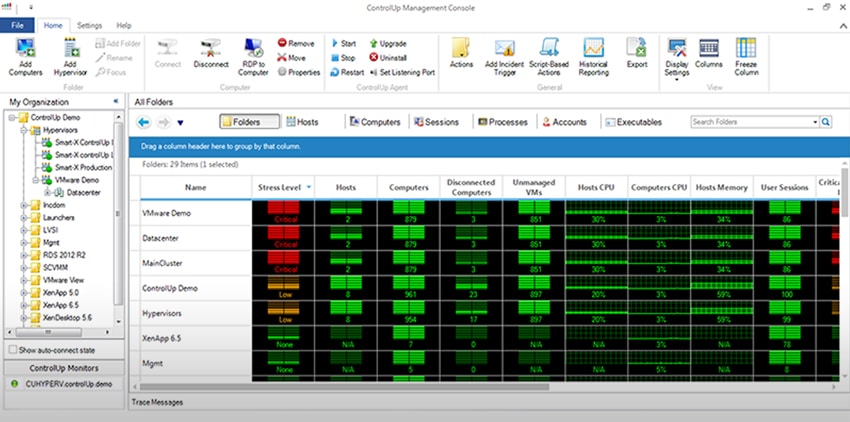This screenshot has width=850, height=422.
Task: Switch to the Accounts view tab
Action: (x=564, y=122)
